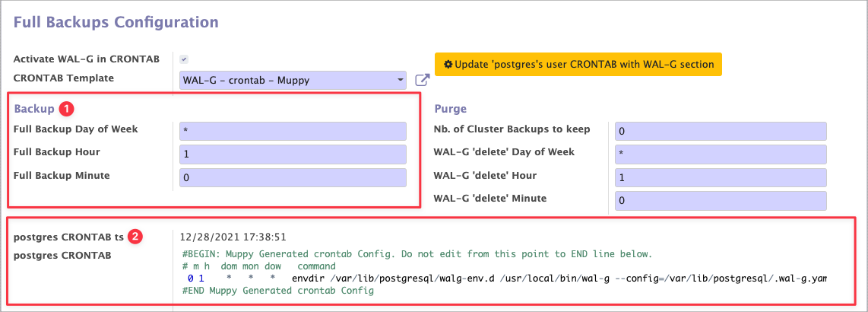Viewport: 868px width, 312px height.
Task: Select WAL-G 'delete' Day of Week input
Action: point(720,154)
